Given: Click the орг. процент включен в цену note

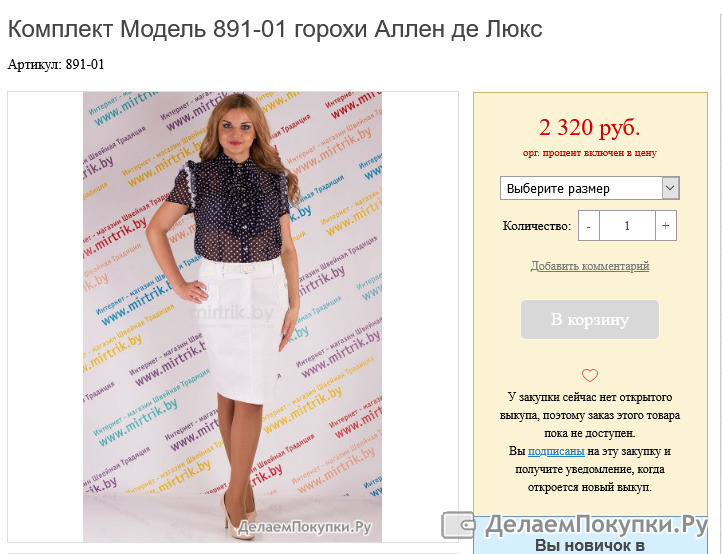Looking at the screenshot, I should click(590, 153).
